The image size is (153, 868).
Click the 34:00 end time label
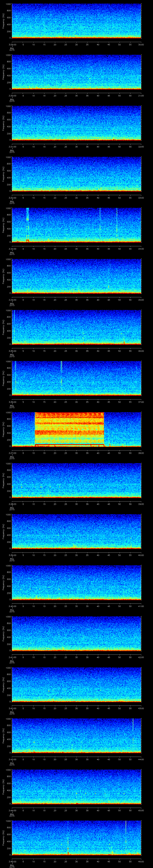pyautogui.click(x=141, y=249)
